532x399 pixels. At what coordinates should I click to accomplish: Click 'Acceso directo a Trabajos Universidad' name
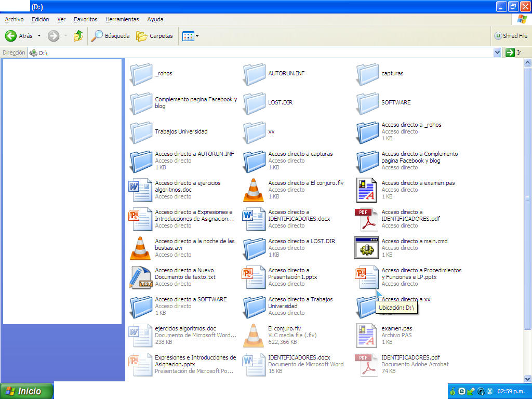point(301,303)
